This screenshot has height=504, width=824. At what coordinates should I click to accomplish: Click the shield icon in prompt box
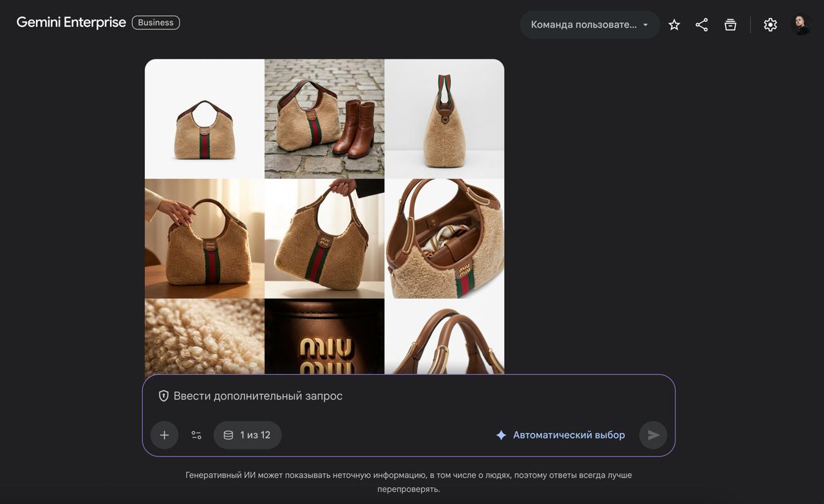point(164,396)
